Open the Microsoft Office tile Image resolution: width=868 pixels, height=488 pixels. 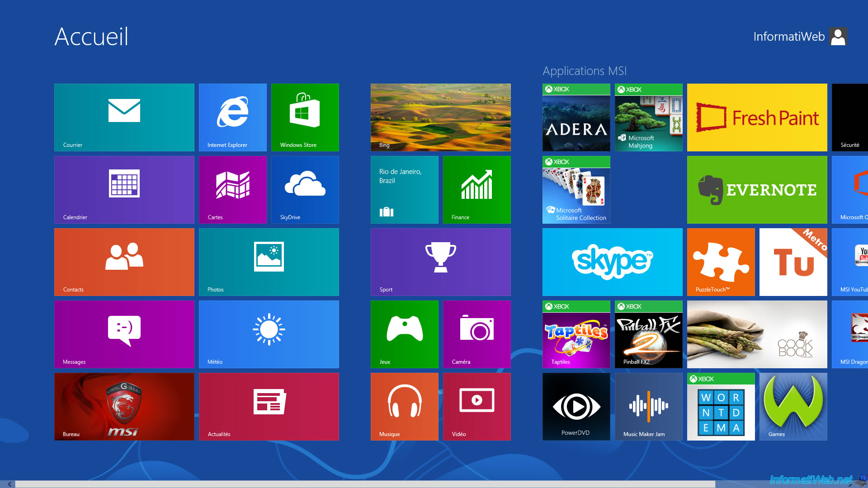click(850, 190)
